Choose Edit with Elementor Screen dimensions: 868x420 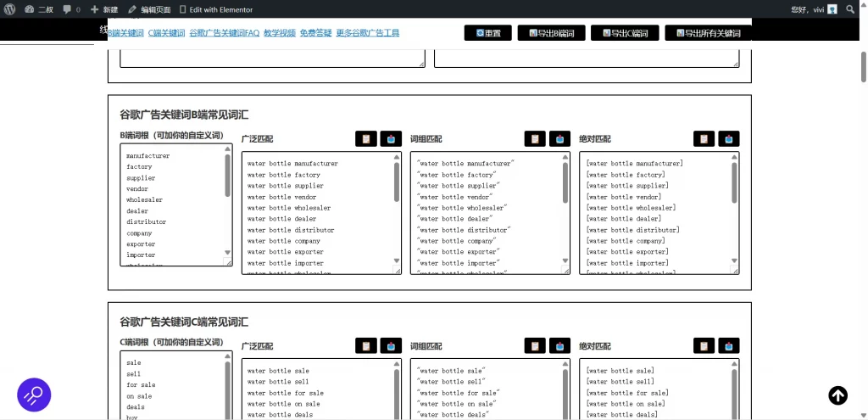[216, 9]
